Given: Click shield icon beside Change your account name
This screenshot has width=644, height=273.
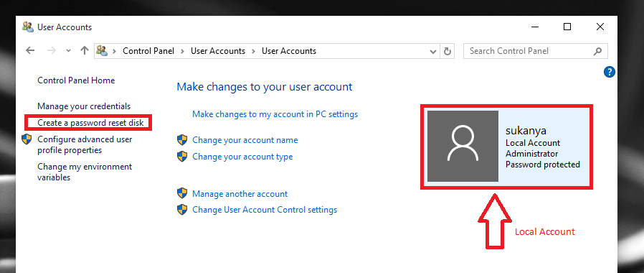Looking at the screenshot, I should point(182,140).
